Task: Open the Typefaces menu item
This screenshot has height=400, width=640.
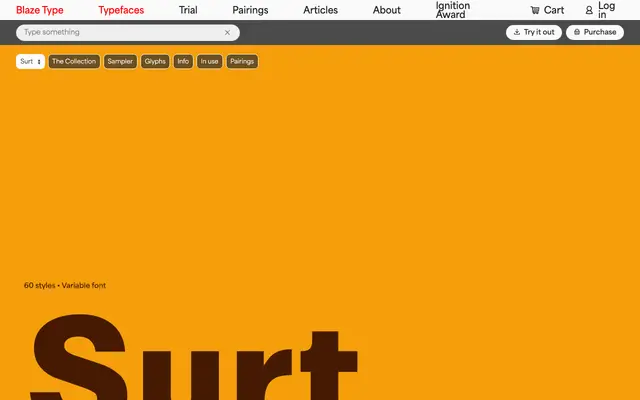Action: tap(121, 10)
